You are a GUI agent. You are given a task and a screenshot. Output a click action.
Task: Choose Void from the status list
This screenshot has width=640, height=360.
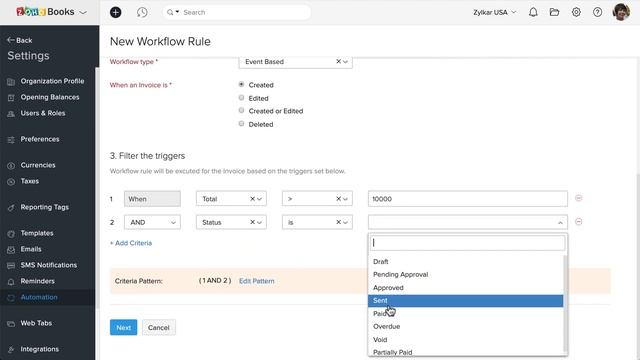pos(465,340)
